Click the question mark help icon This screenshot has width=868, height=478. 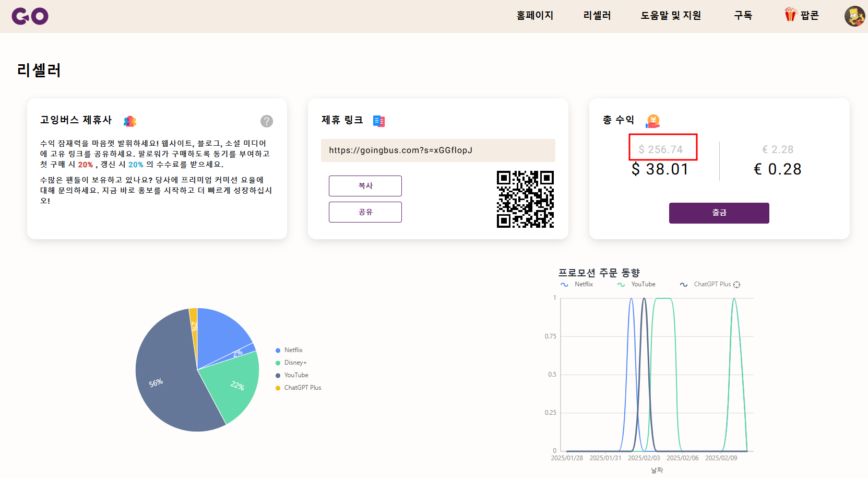pos(267,121)
